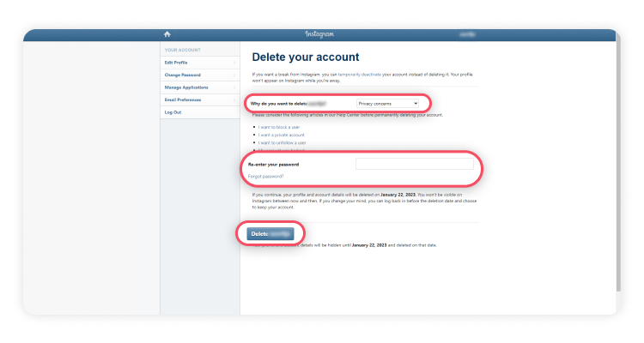The width and height of the screenshot is (644, 343).
Task: Open the blurred username menu in header
Action: click(467, 34)
